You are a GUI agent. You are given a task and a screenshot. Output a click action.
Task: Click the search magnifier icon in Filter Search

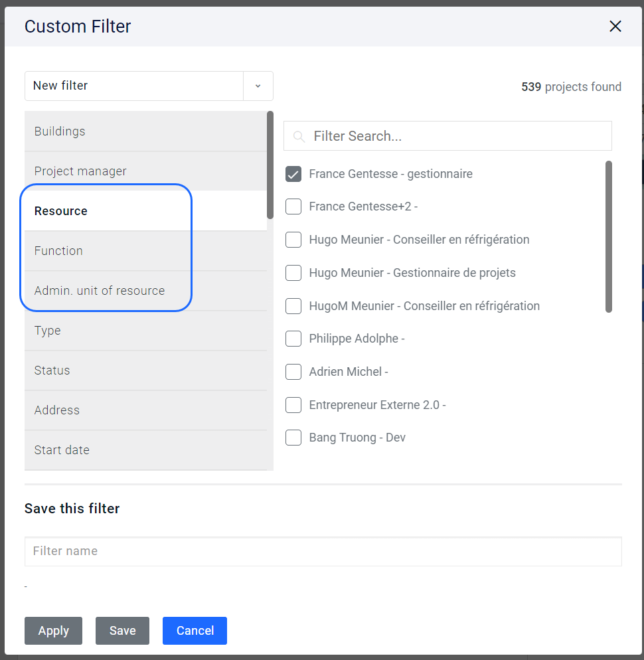299,135
